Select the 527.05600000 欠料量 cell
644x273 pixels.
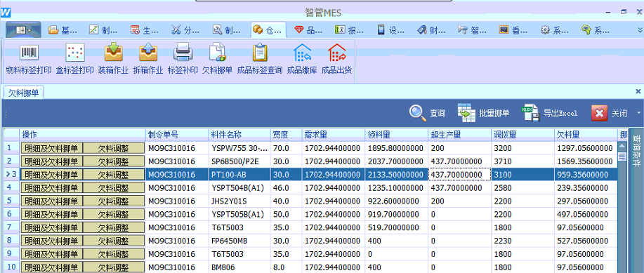[586, 241]
